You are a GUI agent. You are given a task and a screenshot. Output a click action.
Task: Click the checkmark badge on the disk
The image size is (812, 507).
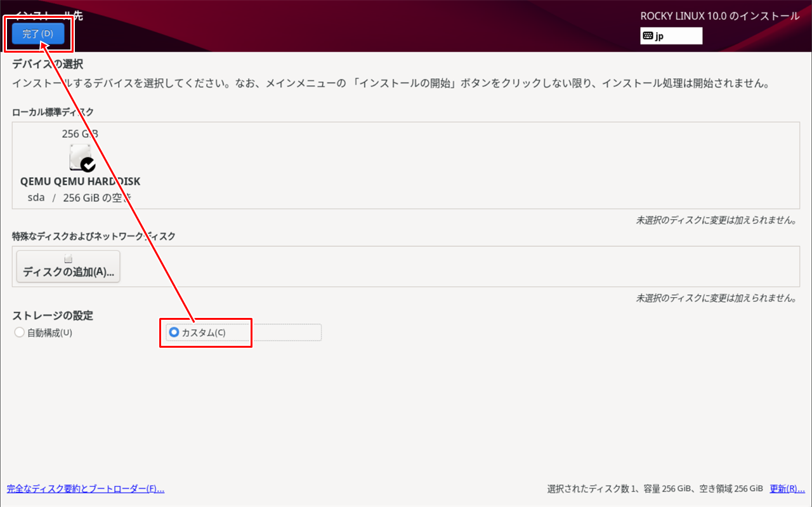[89, 164]
